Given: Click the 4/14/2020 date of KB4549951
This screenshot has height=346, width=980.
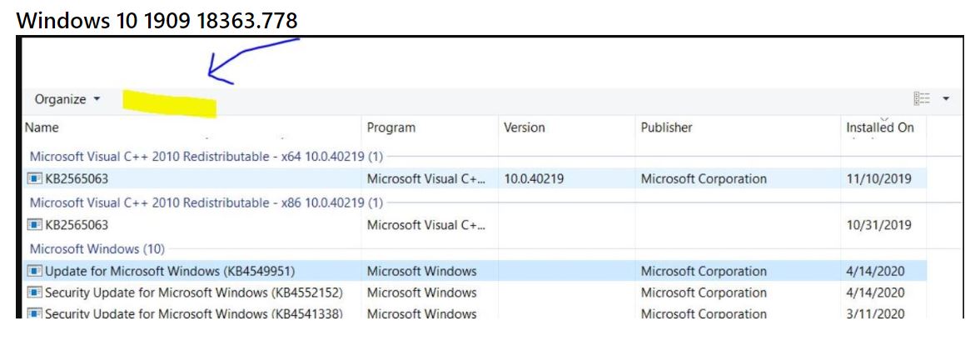Looking at the screenshot, I should coord(875,272).
